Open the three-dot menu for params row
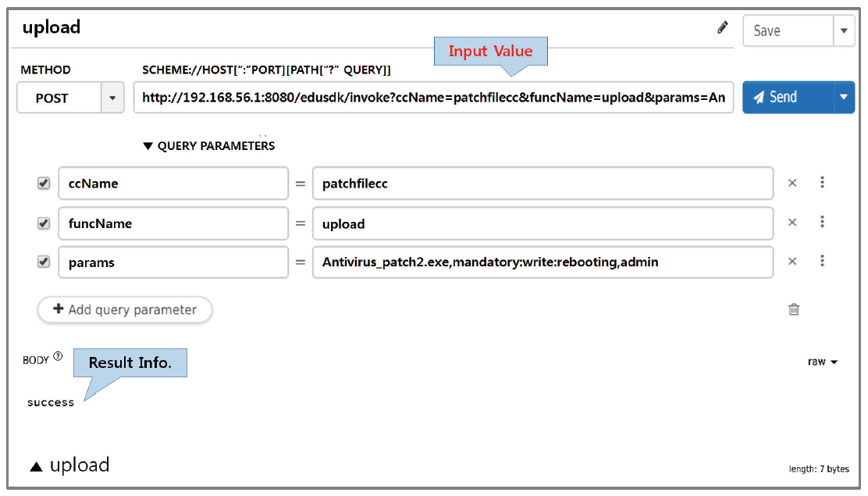Screen dimensions: 868x496 (x=822, y=262)
